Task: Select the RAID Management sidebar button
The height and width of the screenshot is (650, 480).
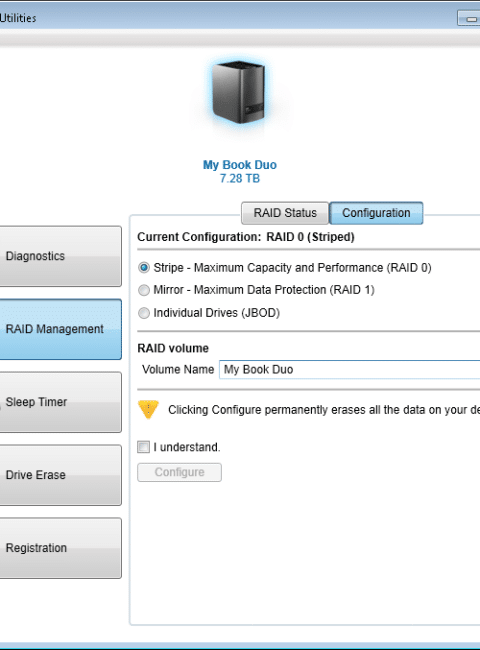Action: (x=60, y=329)
